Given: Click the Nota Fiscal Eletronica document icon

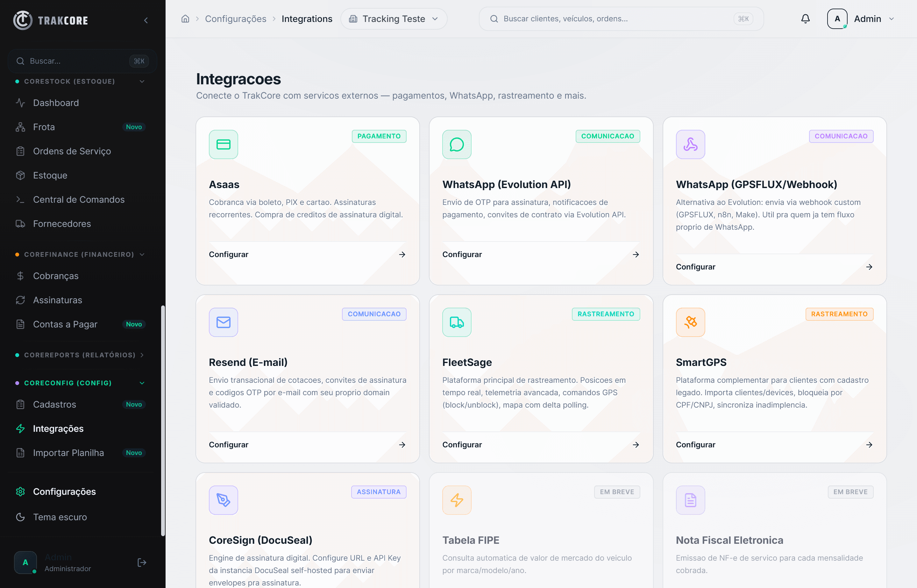Looking at the screenshot, I should coord(690,500).
